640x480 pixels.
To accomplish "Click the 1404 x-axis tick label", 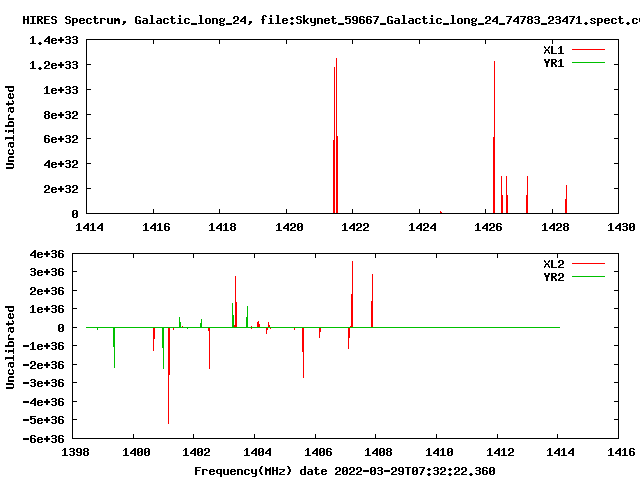I will pos(257,452).
